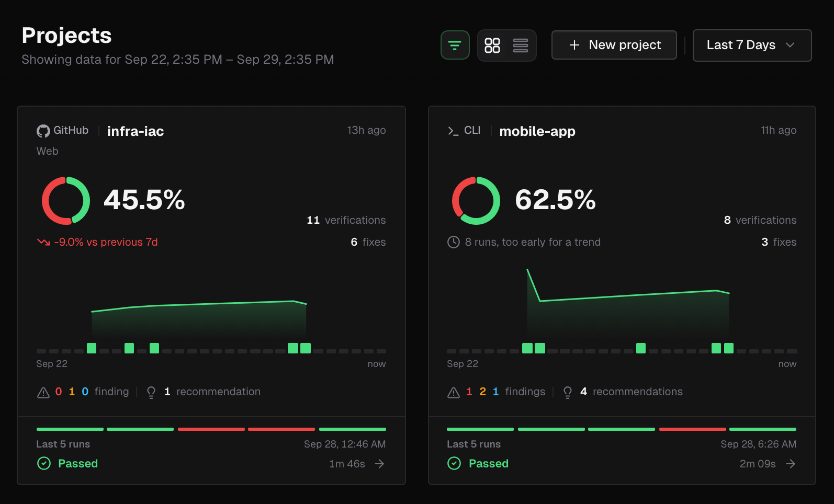Open the Last 7 Days dropdown
This screenshot has height=504, width=834.
[x=752, y=45]
